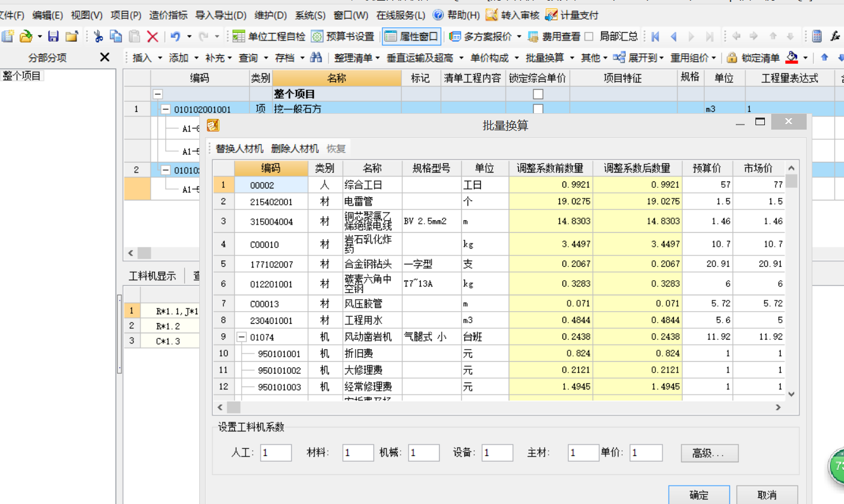Click the copy icon in toolbar

click(x=116, y=36)
